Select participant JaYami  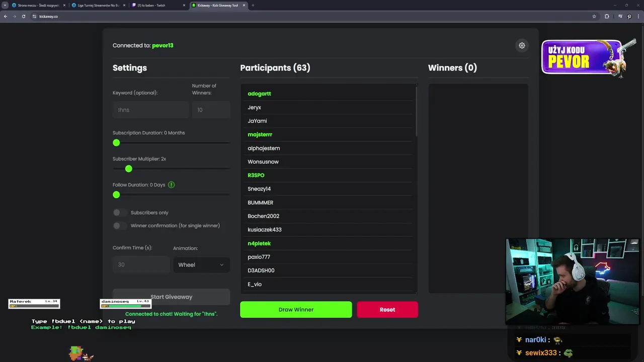tap(257, 121)
